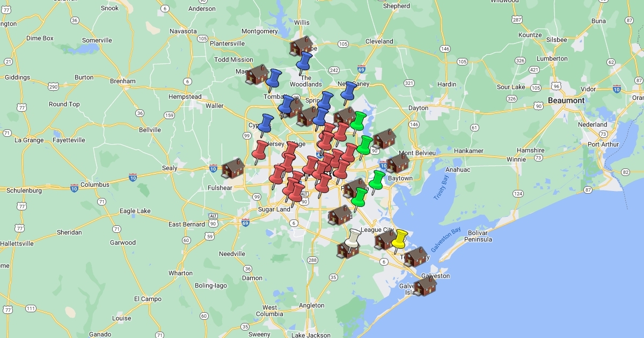Image resolution: width=644 pixels, height=338 pixels.
Task: Select the blue pushpin over Cypress
Action: [x=266, y=126]
